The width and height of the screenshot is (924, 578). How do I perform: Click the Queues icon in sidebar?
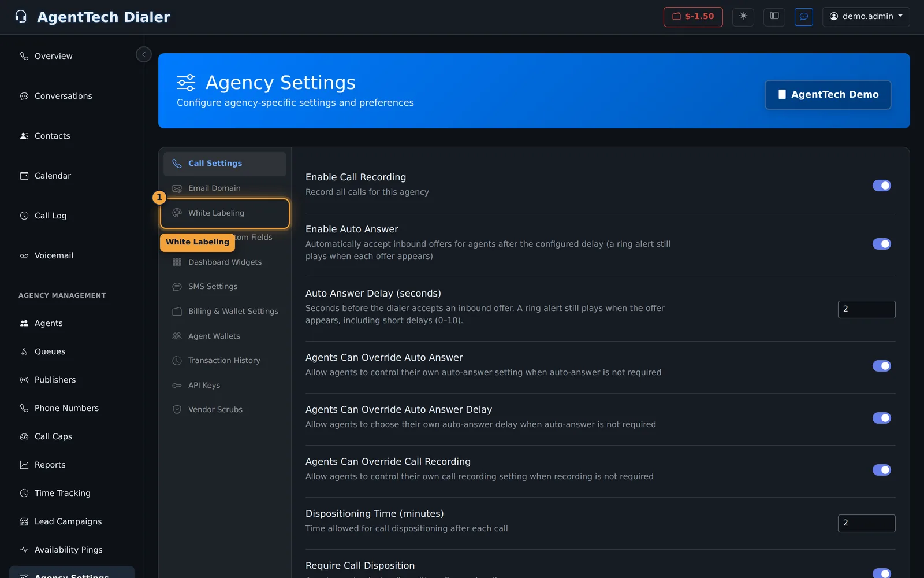24,351
